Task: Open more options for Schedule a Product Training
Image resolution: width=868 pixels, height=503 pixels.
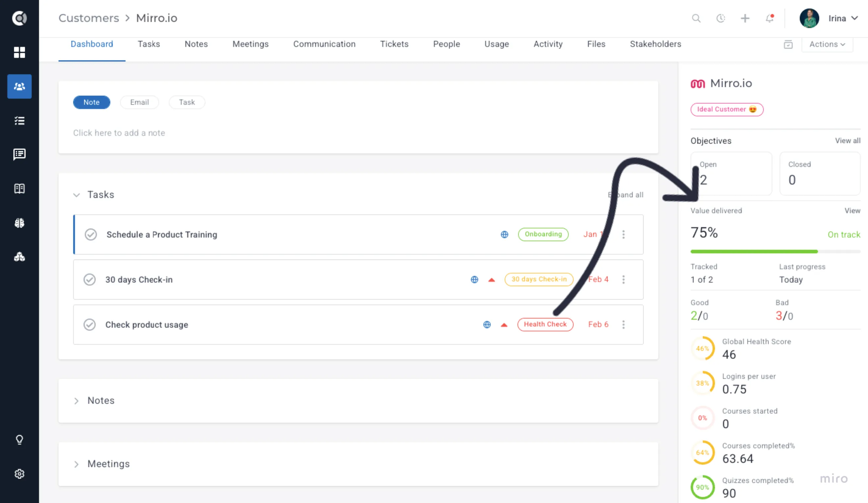Action: point(623,234)
